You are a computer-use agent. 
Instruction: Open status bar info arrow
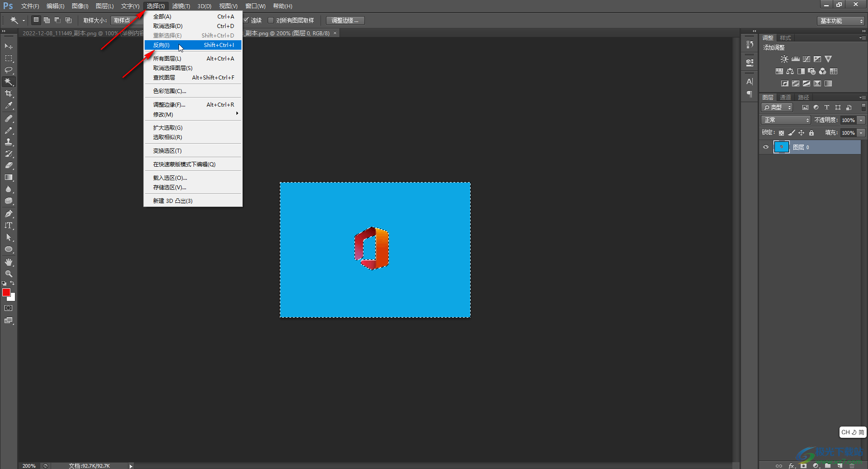131,466
